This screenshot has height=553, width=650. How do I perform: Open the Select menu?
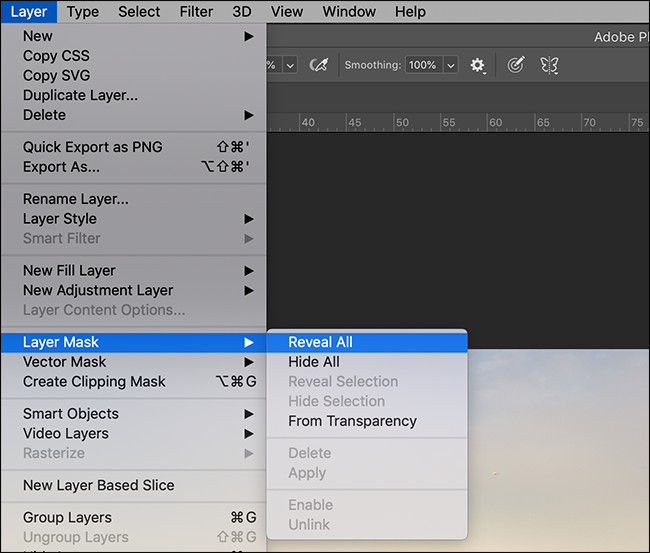[139, 12]
